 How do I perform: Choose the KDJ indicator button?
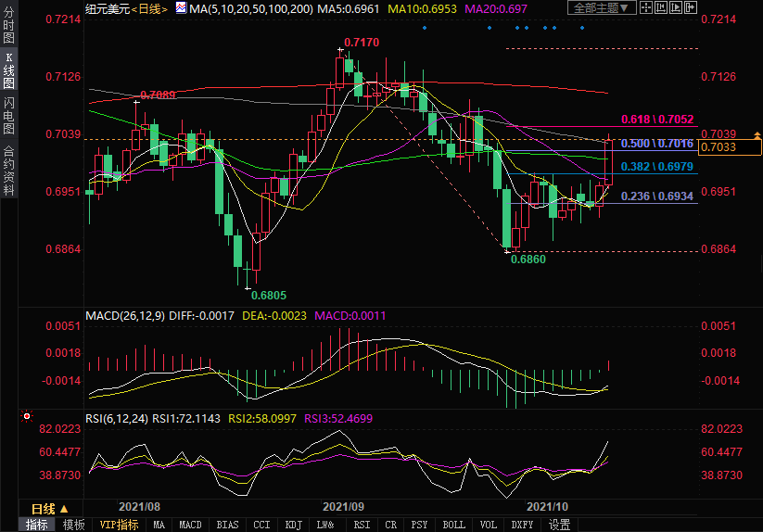coord(294,525)
